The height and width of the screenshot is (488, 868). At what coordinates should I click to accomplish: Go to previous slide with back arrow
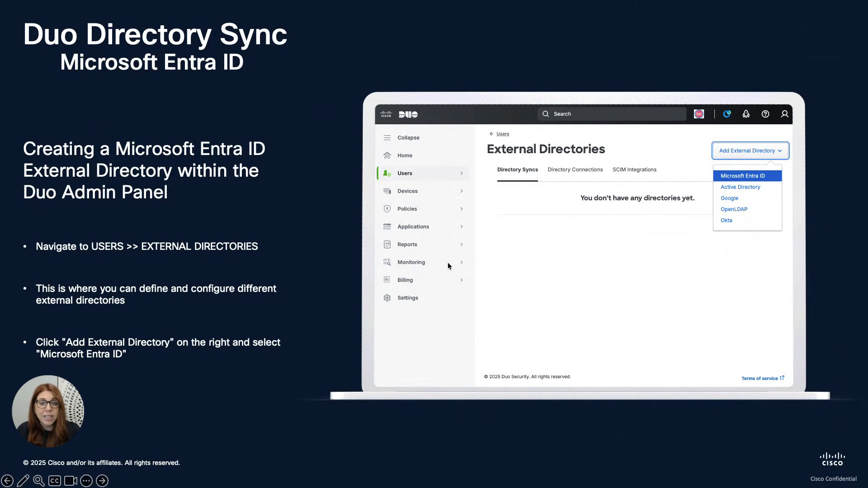point(7,481)
